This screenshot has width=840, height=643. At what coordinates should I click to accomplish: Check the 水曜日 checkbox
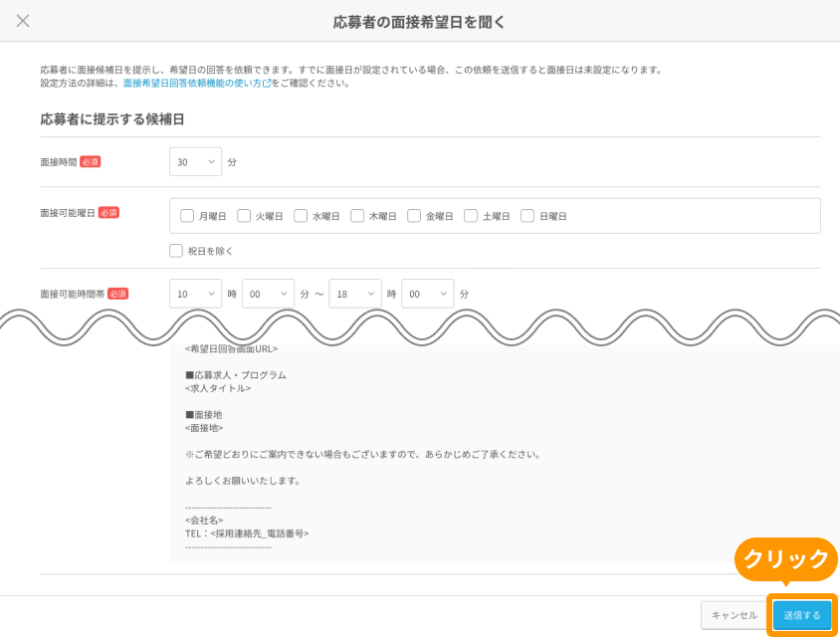coord(301,216)
